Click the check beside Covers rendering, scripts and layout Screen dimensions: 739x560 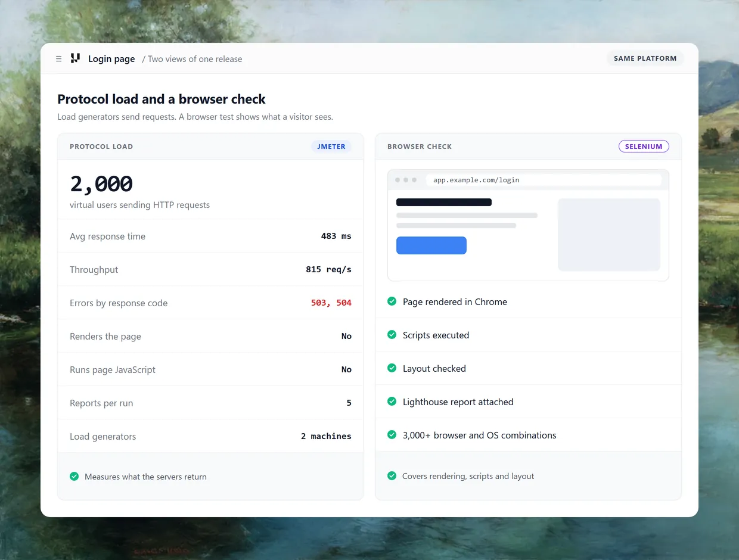[392, 476]
